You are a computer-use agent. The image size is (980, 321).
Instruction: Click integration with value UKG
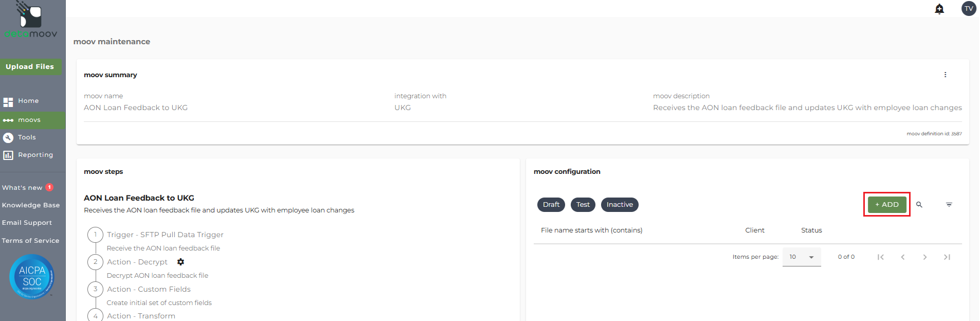point(403,108)
